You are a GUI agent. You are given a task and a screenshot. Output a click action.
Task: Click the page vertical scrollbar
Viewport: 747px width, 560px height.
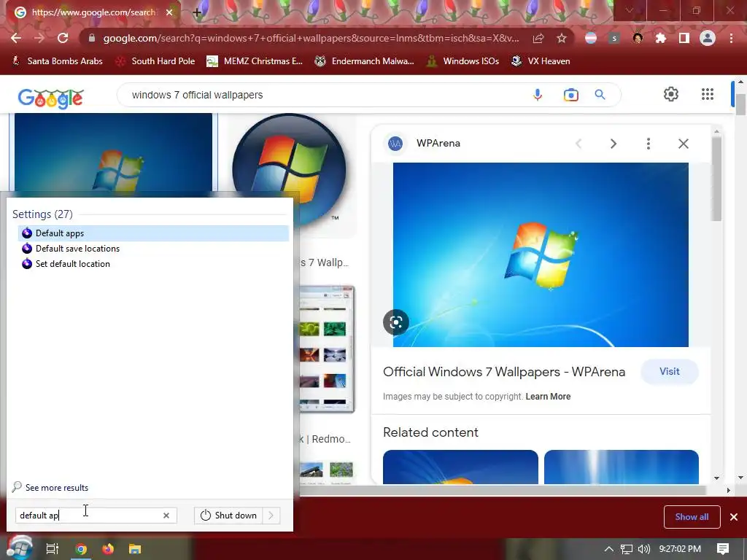[740, 105]
